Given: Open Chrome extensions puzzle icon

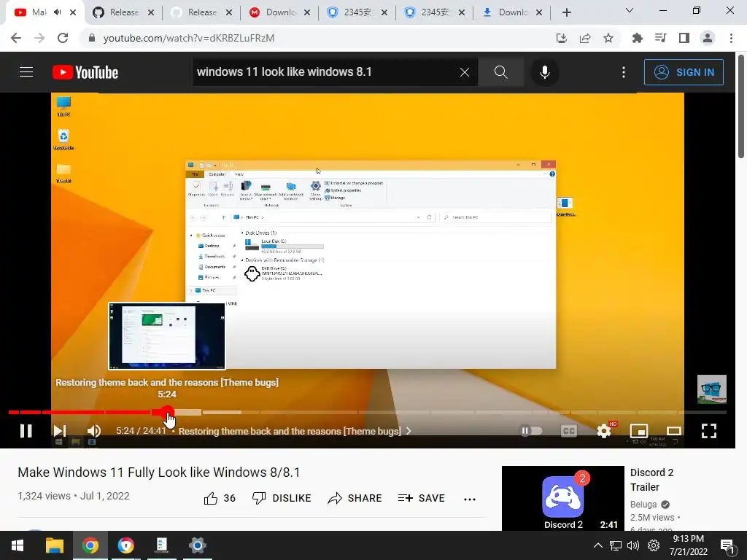Looking at the screenshot, I should pyautogui.click(x=637, y=38).
